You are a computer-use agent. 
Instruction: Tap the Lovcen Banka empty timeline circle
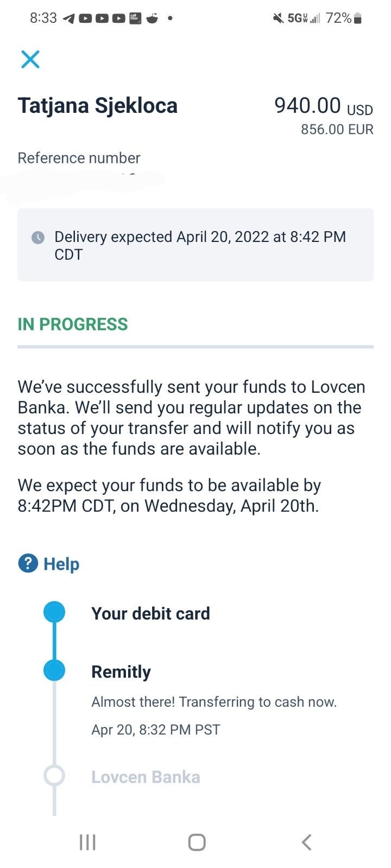click(x=54, y=776)
